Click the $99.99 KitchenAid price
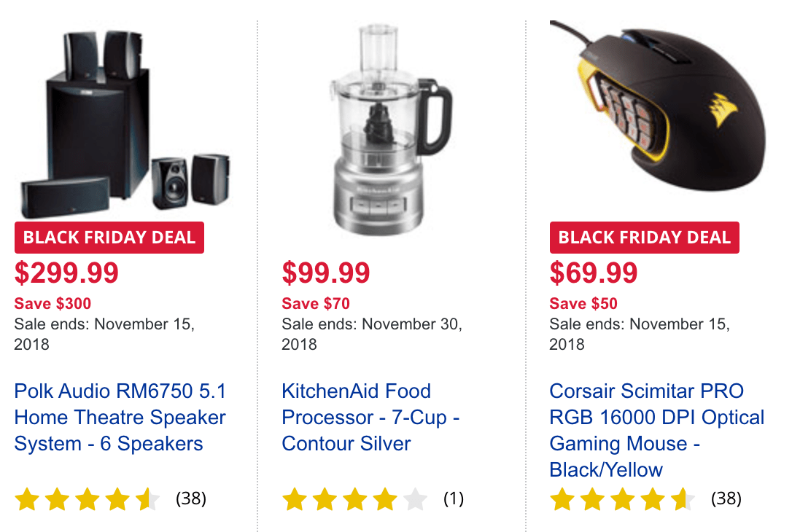Image resolution: width=792 pixels, height=532 pixels. coord(326,273)
